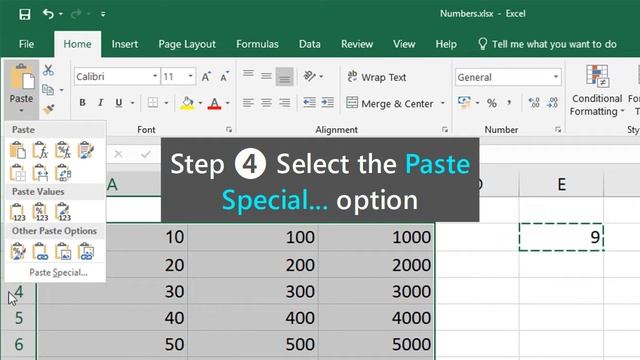This screenshot has width=640, height=360.
Task: Open the Calibri font name dropdown
Action: point(155,76)
